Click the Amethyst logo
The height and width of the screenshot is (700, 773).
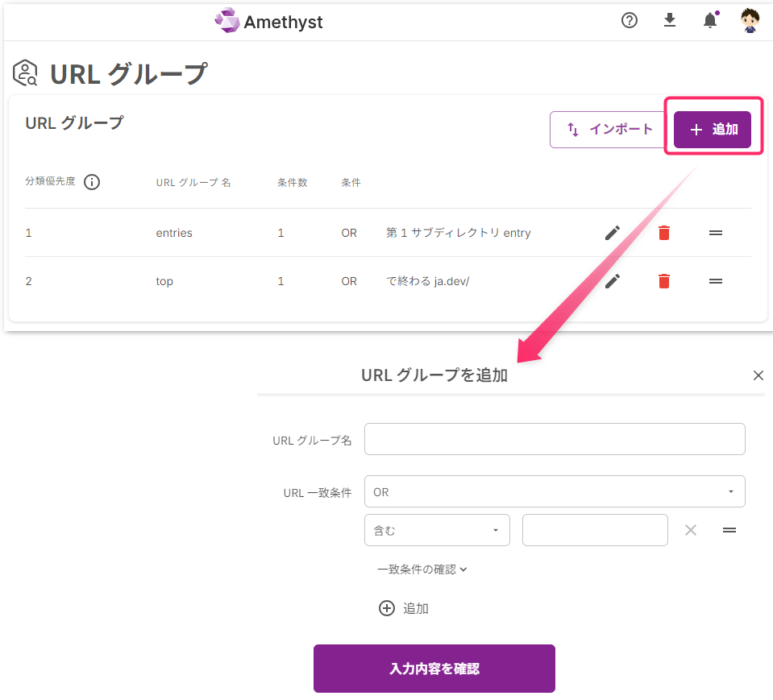[x=268, y=21]
